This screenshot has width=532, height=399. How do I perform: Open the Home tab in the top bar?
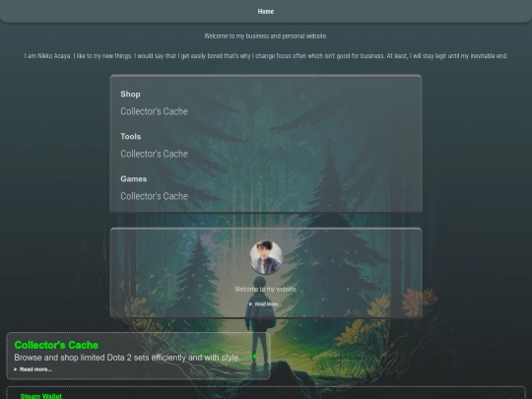[266, 12]
